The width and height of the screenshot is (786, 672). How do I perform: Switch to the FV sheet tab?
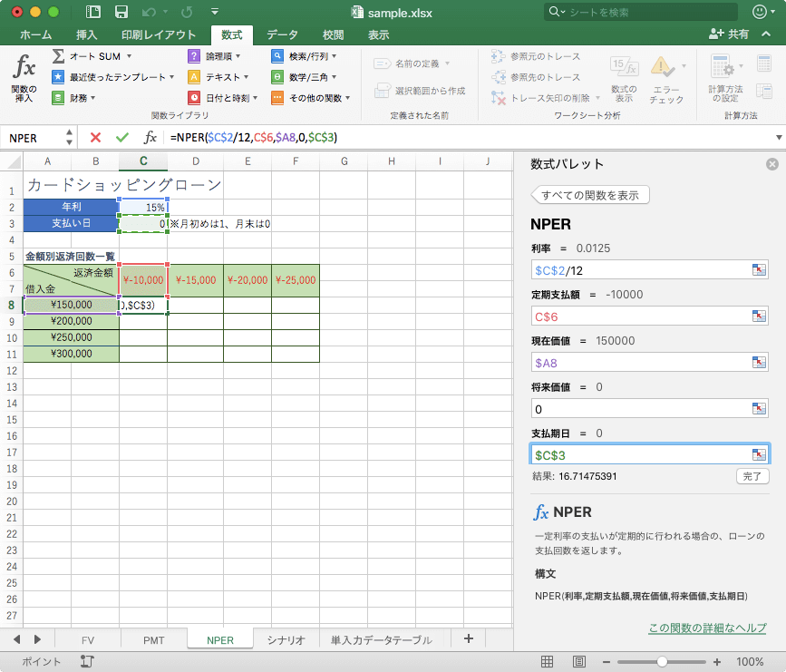pyautogui.click(x=88, y=640)
